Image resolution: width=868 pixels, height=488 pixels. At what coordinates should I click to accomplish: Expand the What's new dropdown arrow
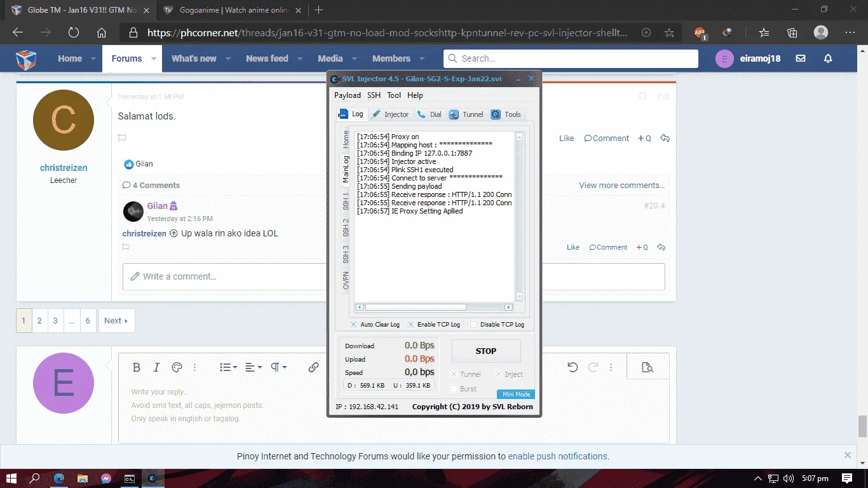[x=227, y=58]
